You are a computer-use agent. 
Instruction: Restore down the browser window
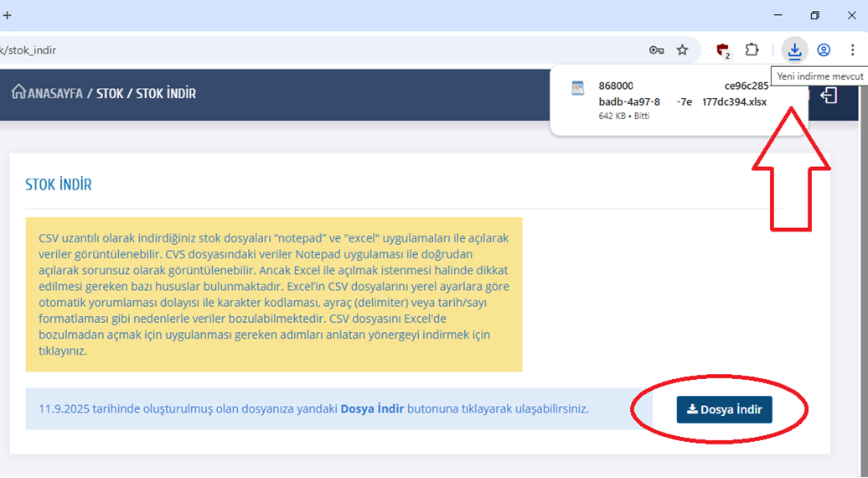[x=814, y=15]
